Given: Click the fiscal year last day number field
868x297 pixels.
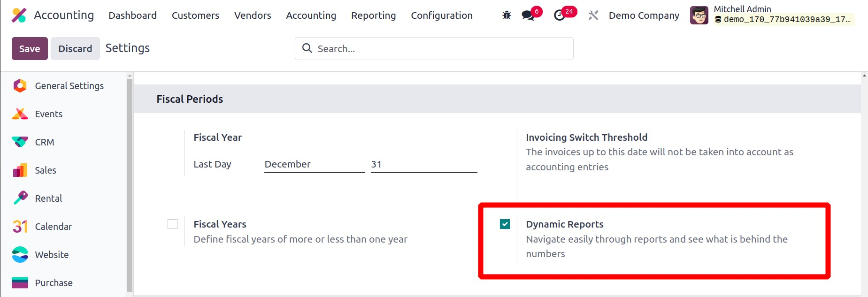Looking at the screenshot, I should 423,164.
